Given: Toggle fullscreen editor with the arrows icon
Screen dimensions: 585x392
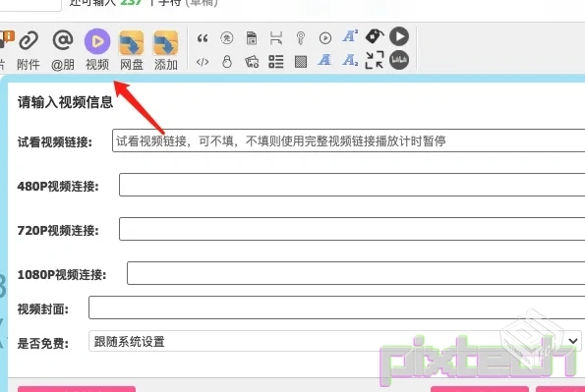Looking at the screenshot, I should tap(375, 60).
